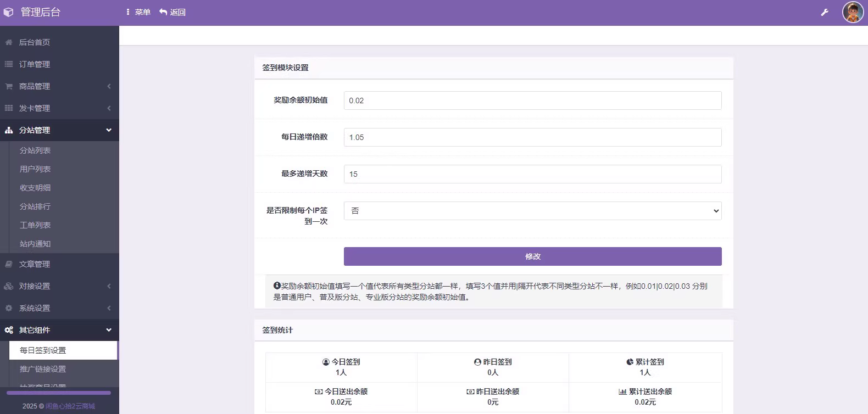Expand the 系统设置 chevron arrow

click(109, 308)
